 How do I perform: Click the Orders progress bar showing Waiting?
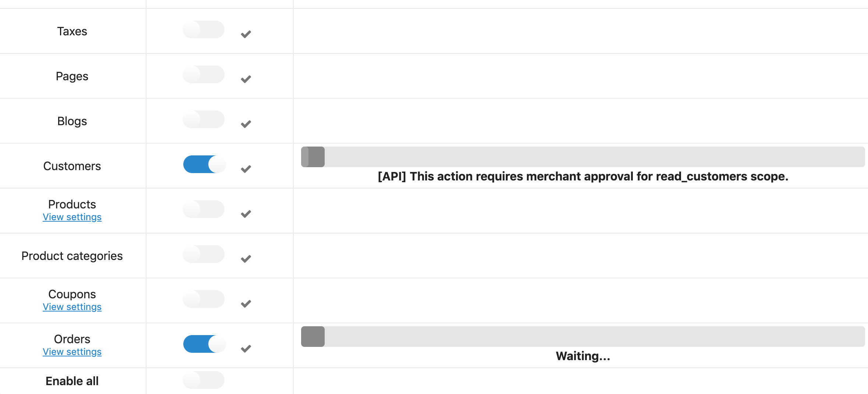click(x=583, y=337)
